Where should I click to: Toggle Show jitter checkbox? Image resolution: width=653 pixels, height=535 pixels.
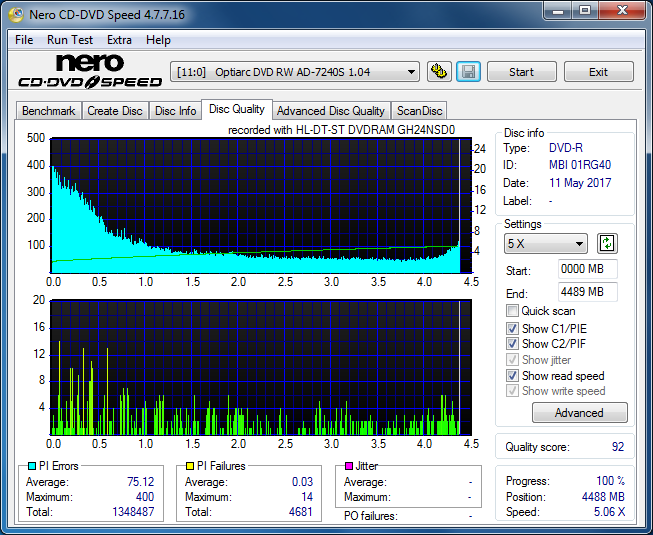[x=512, y=360]
